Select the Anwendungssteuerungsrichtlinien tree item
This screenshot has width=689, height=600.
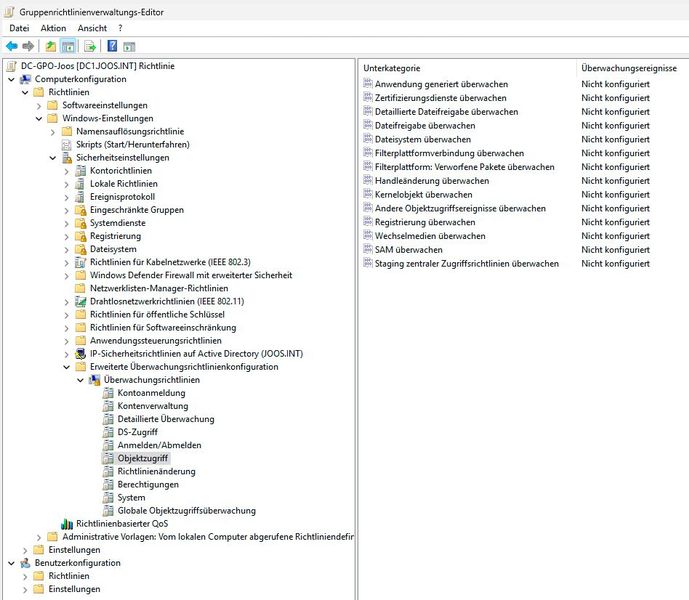click(156, 341)
